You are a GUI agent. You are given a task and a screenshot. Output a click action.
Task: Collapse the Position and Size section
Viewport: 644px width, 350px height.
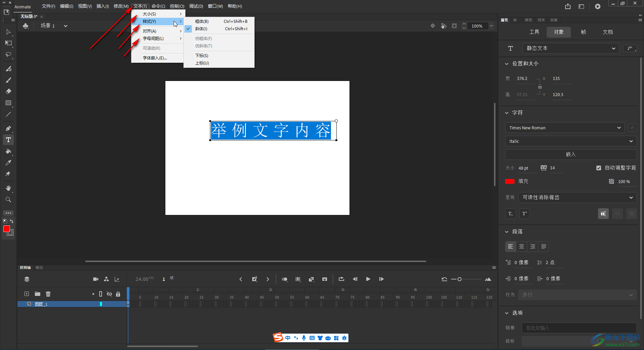pos(507,64)
